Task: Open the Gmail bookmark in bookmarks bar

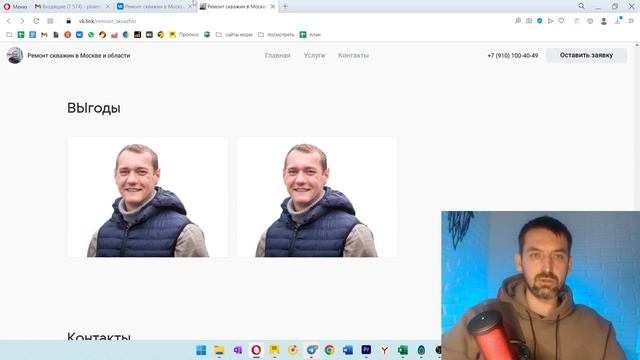Action: (44, 35)
